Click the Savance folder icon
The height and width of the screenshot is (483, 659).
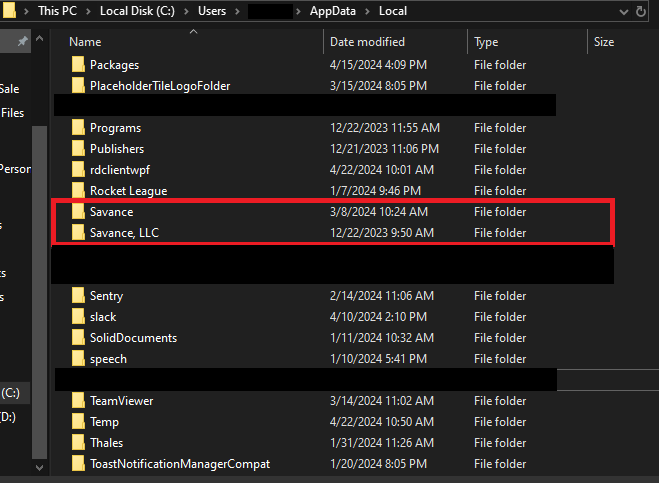(78, 212)
